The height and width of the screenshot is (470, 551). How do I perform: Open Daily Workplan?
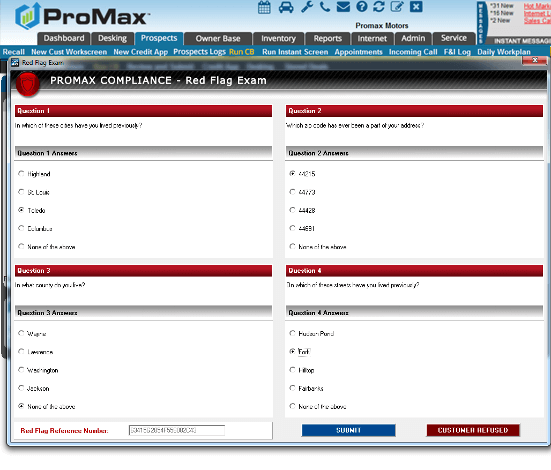[x=504, y=52]
